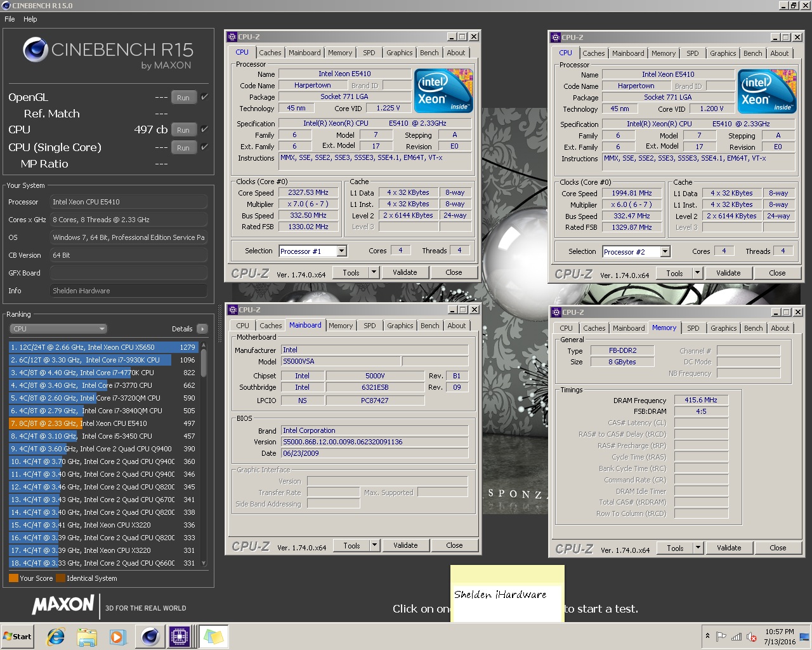Open Tools dropdown arrow in Memory window

pyautogui.click(x=698, y=548)
